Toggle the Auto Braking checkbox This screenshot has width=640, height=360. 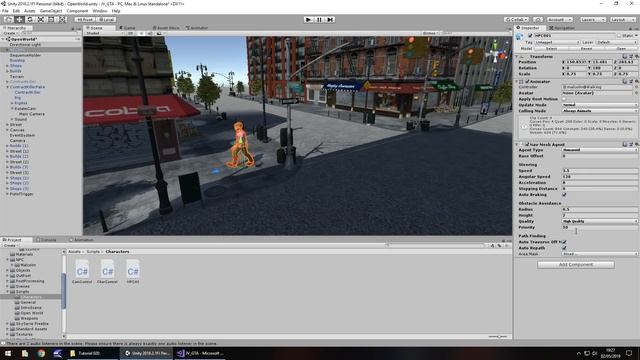[564, 195]
